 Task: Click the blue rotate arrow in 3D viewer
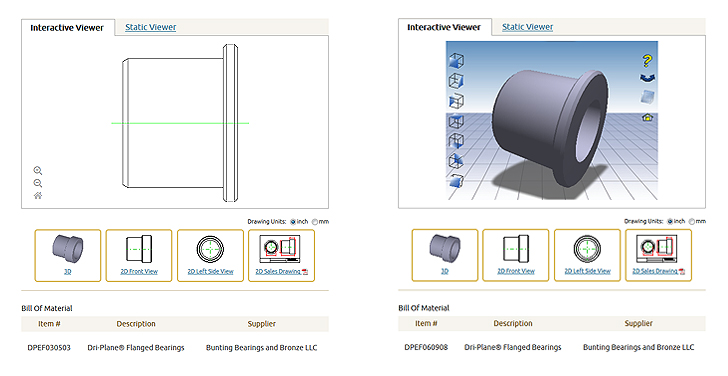647,78
